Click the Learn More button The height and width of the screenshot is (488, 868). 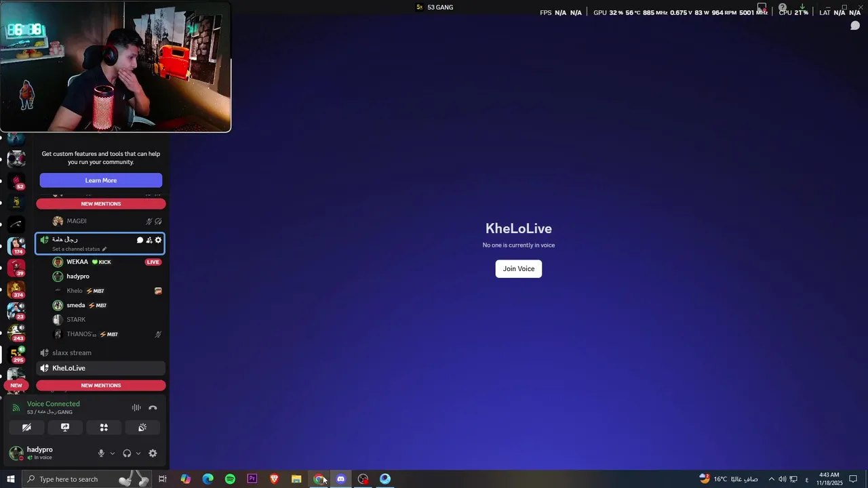point(101,180)
